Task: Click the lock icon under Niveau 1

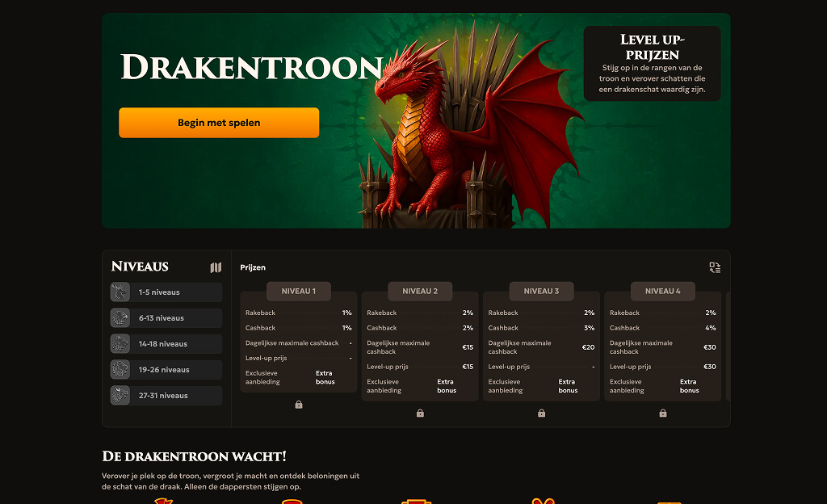Action: 299,405
